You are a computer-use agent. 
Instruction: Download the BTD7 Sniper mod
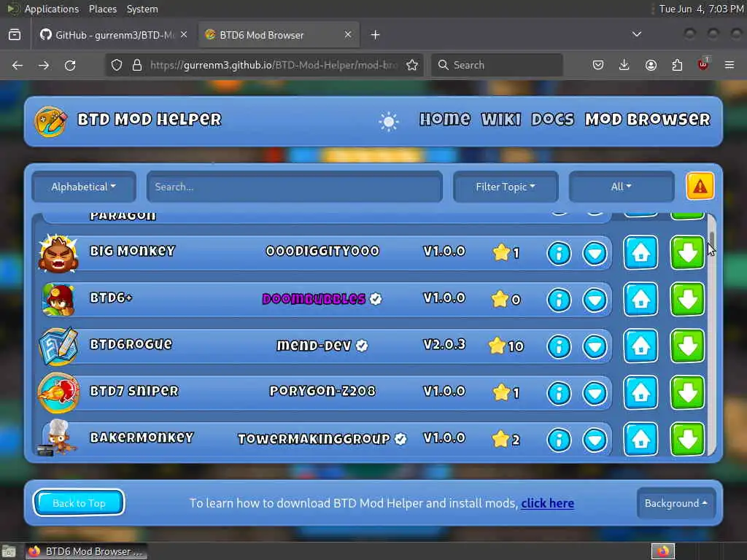tap(687, 392)
